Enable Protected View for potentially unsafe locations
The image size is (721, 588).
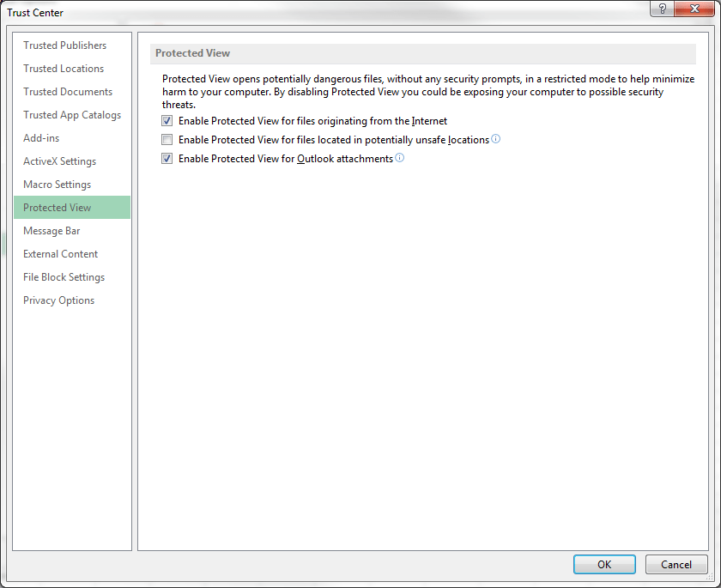[167, 139]
